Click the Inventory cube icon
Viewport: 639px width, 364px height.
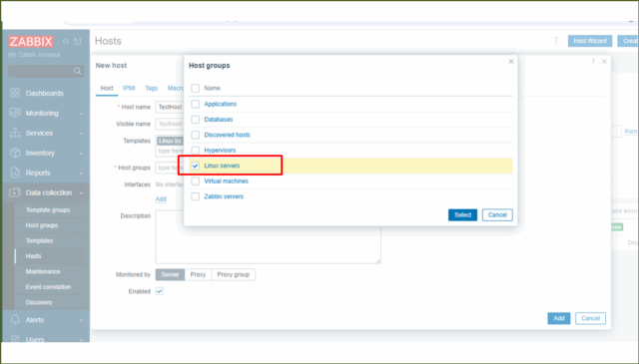[x=15, y=153]
